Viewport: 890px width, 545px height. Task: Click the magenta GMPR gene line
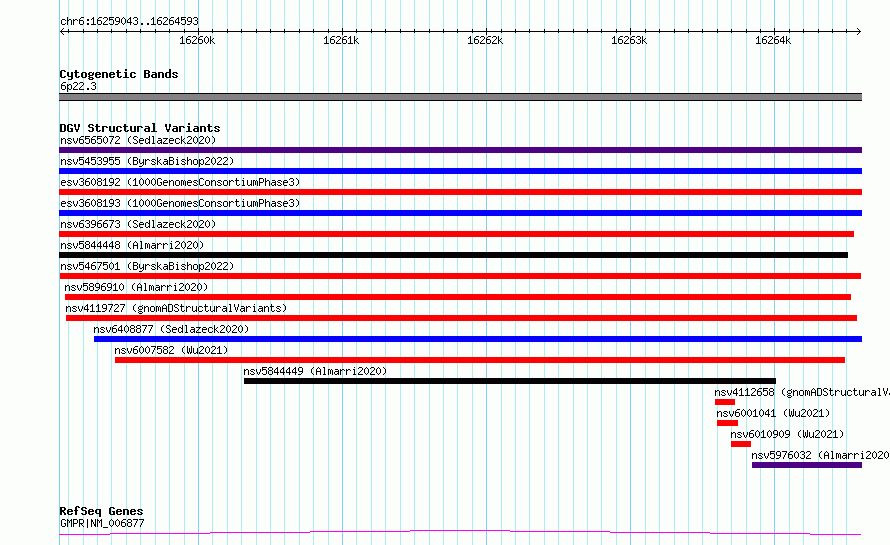(x=460, y=533)
